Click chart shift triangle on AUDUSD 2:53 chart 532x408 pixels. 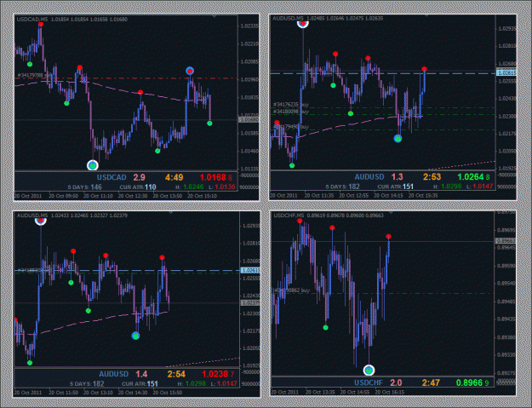426,15
